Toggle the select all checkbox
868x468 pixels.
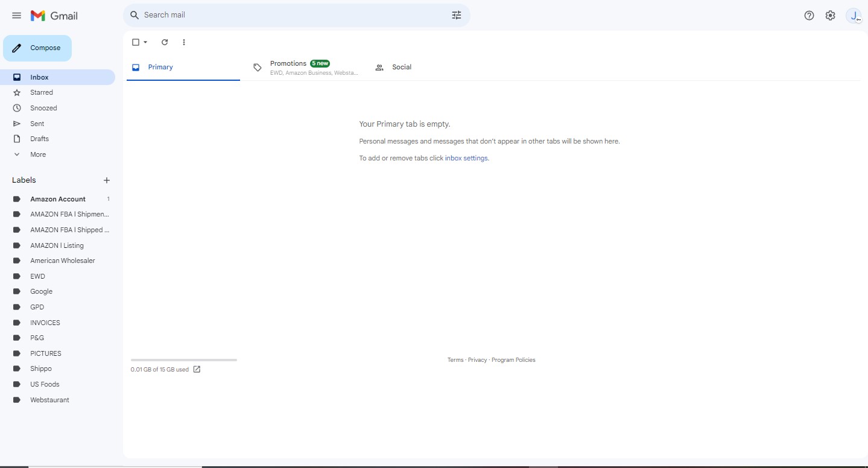point(136,42)
